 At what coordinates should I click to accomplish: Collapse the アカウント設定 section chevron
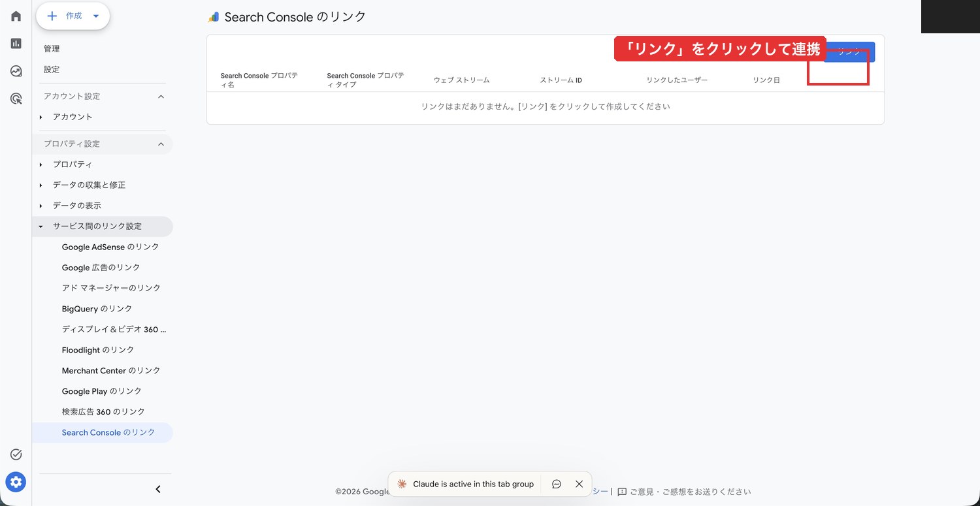[161, 97]
